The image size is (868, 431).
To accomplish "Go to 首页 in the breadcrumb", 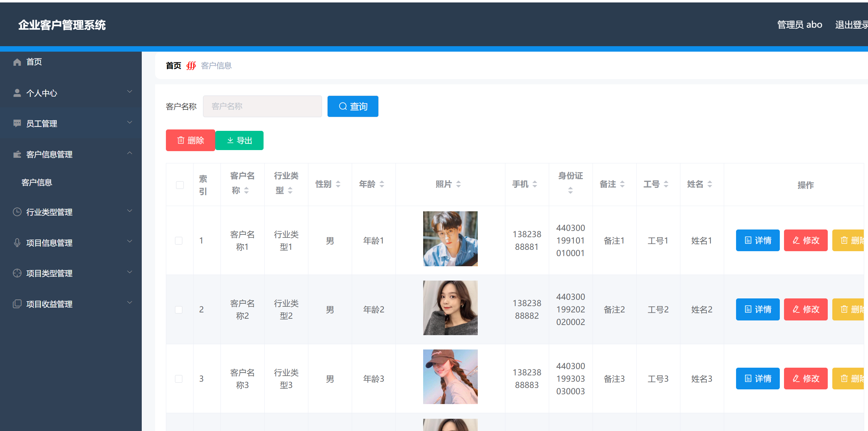I will 174,66.
